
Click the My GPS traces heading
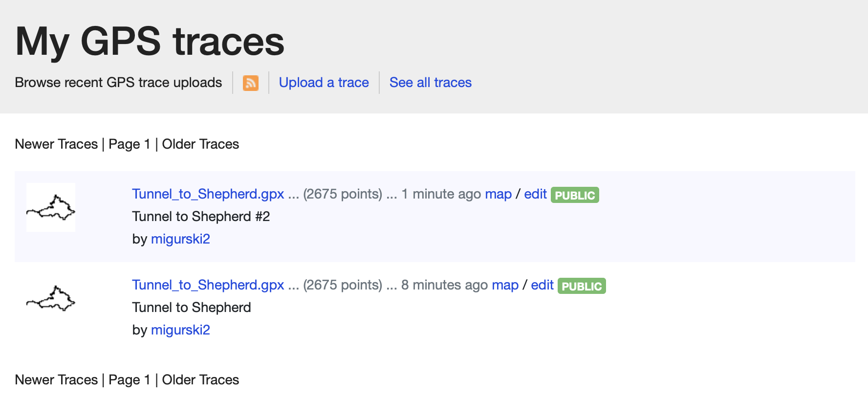(150, 42)
